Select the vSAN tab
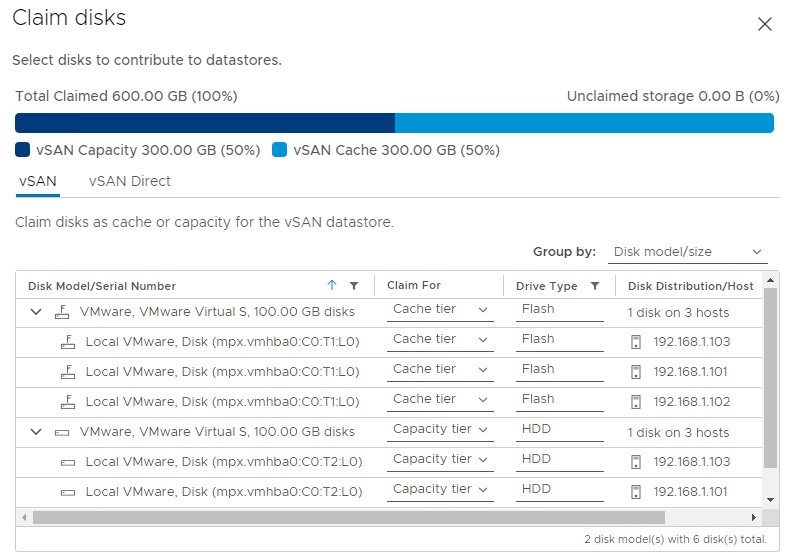Screen dimensions: 788x560 (x=38, y=181)
